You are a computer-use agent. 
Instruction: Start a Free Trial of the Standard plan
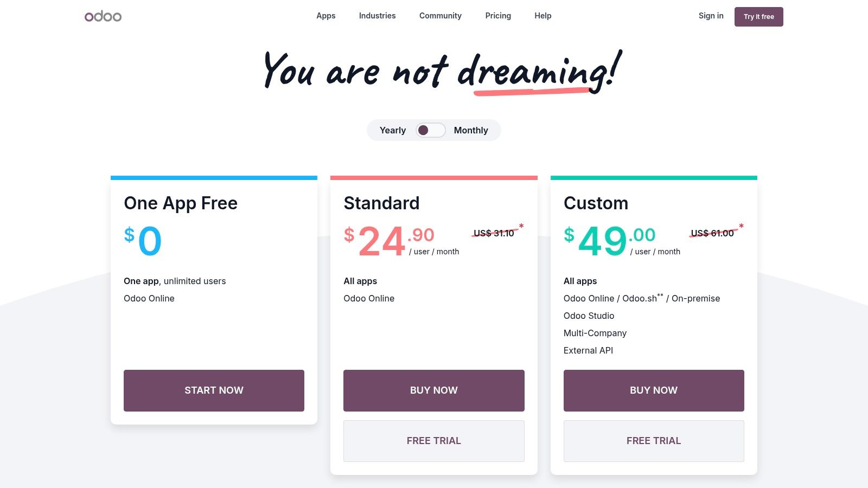coord(433,441)
